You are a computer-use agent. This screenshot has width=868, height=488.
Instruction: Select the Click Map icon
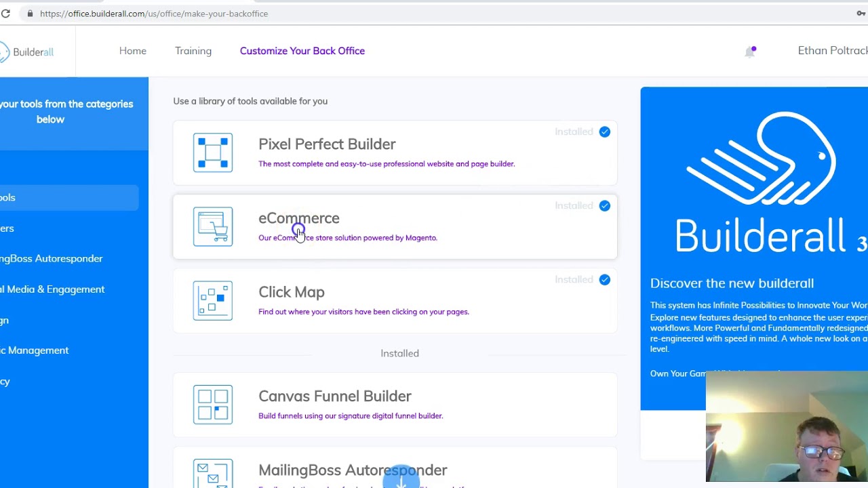point(213,300)
